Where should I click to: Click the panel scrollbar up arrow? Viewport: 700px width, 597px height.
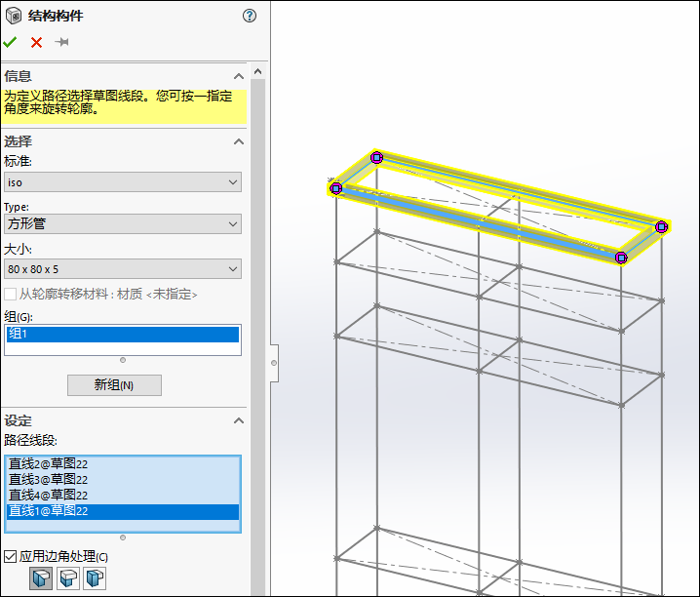[257, 71]
